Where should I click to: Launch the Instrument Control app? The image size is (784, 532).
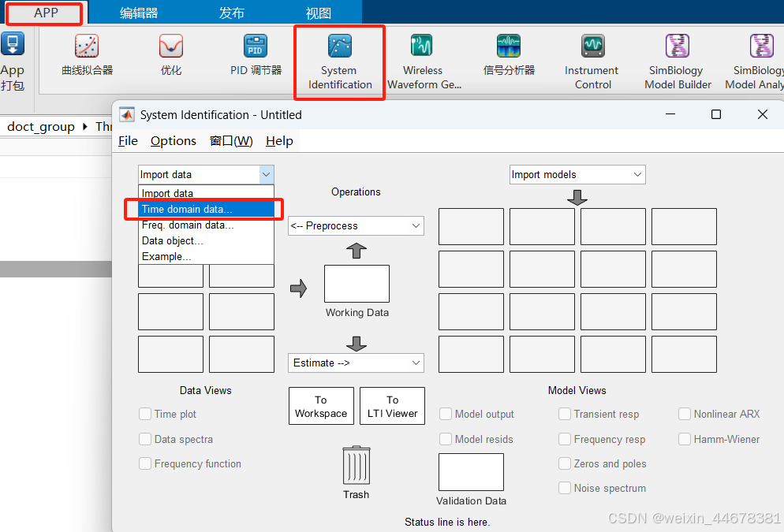592,62
